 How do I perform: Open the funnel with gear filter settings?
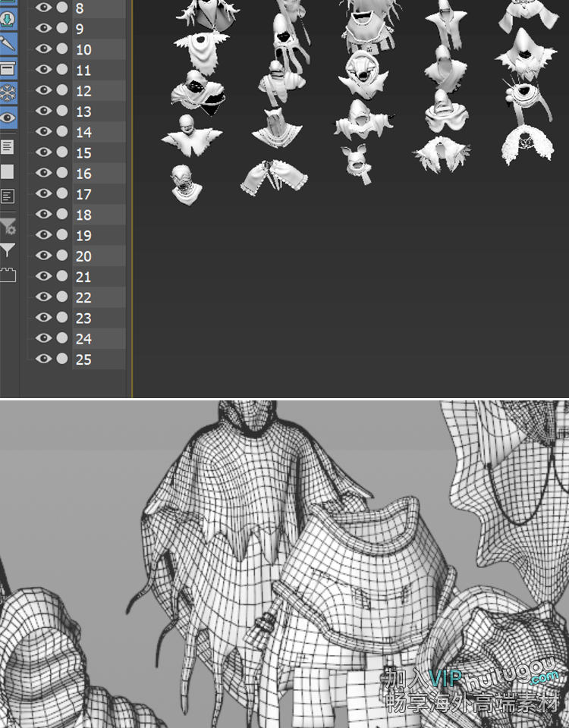(x=8, y=227)
